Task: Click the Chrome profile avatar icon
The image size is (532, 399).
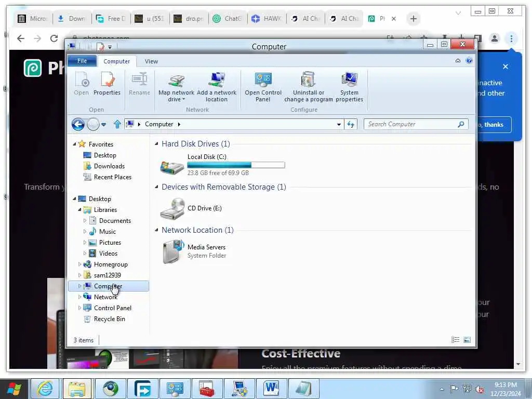Action: tap(495, 38)
